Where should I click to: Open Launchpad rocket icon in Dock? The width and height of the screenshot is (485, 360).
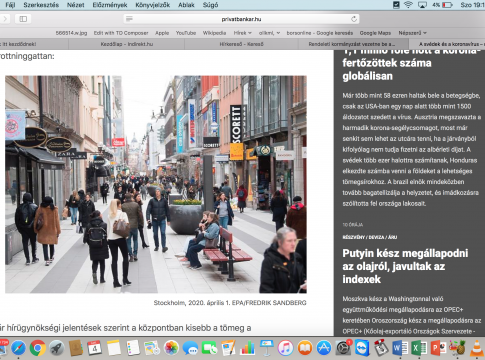pyautogui.click(x=57, y=348)
